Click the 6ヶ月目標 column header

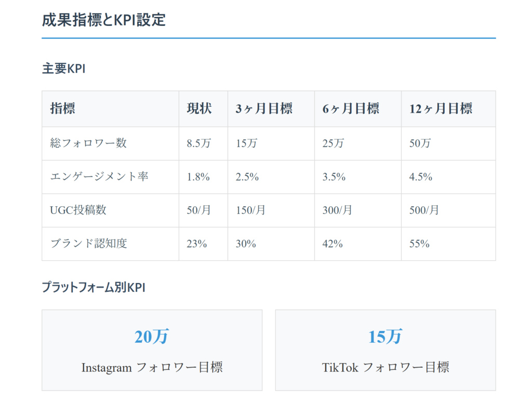click(x=351, y=109)
